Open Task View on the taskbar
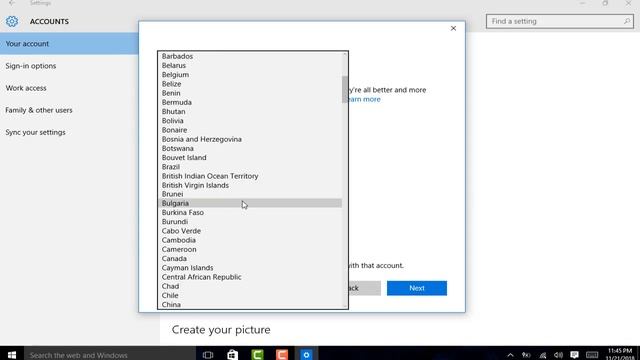640x360 pixels. pyautogui.click(x=208, y=354)
